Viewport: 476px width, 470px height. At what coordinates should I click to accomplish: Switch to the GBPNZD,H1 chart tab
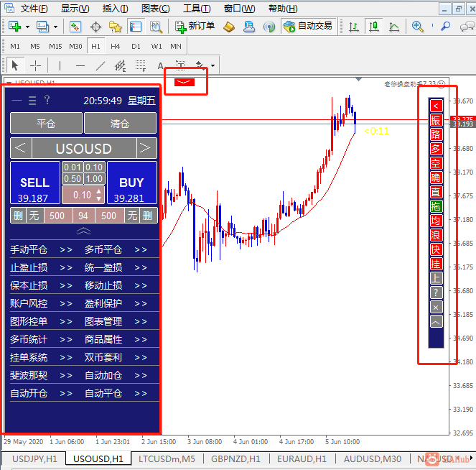click(236, 459)
